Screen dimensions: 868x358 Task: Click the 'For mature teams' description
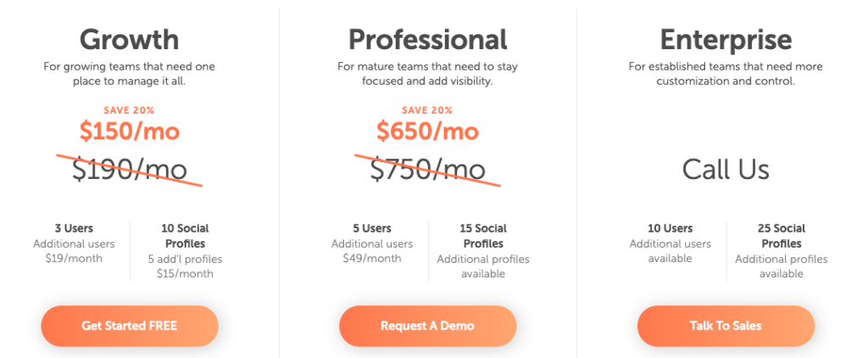click(x=428, y=74)
